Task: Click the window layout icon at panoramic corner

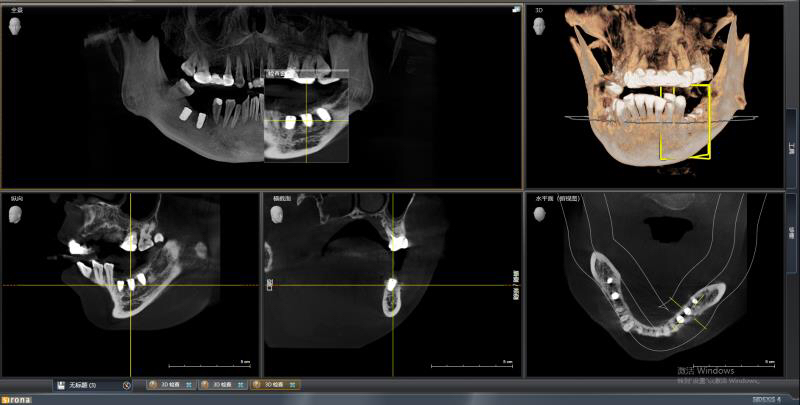Action: coord(515,10)
